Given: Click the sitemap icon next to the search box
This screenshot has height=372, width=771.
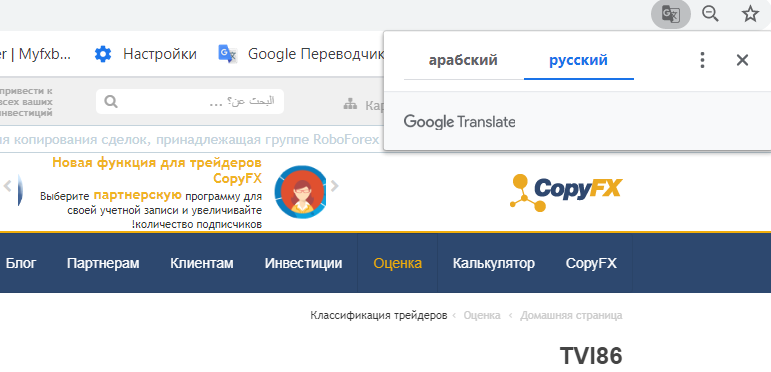Looking at the screenshot, I should (350, 104).
